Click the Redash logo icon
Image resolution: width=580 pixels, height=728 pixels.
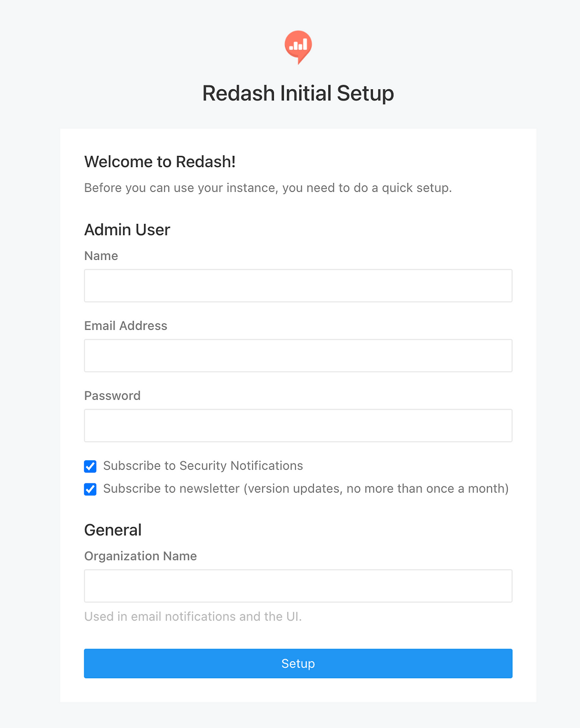(298, 47)
